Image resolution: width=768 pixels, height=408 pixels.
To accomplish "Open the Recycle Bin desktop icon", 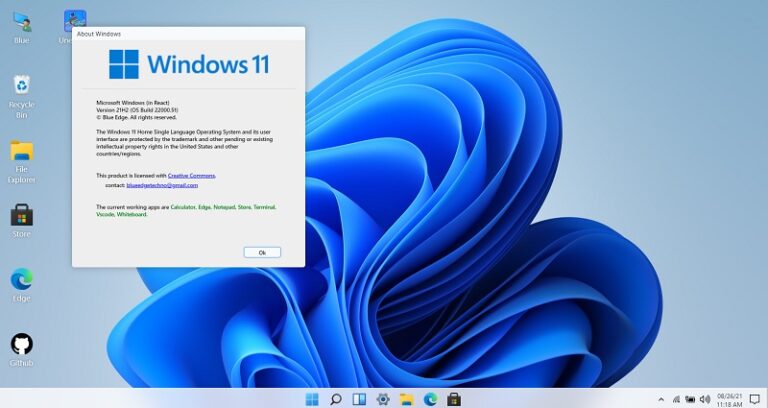I will click(22, 96).
